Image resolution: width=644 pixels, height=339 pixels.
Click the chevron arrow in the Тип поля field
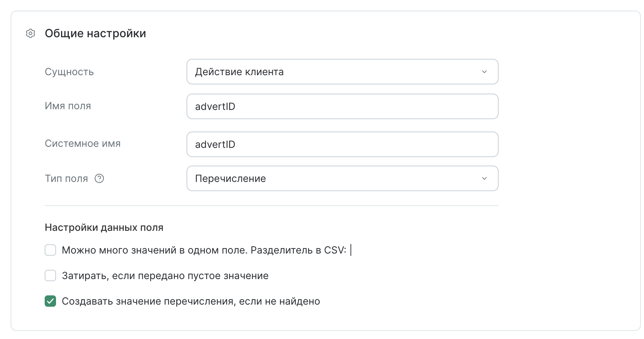(484, 178)
